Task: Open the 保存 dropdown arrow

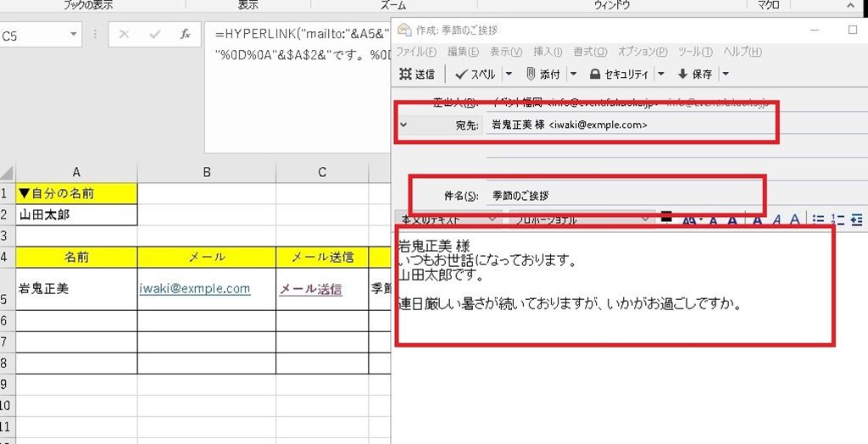Action: pyautogui.click(x=726, y=74)
